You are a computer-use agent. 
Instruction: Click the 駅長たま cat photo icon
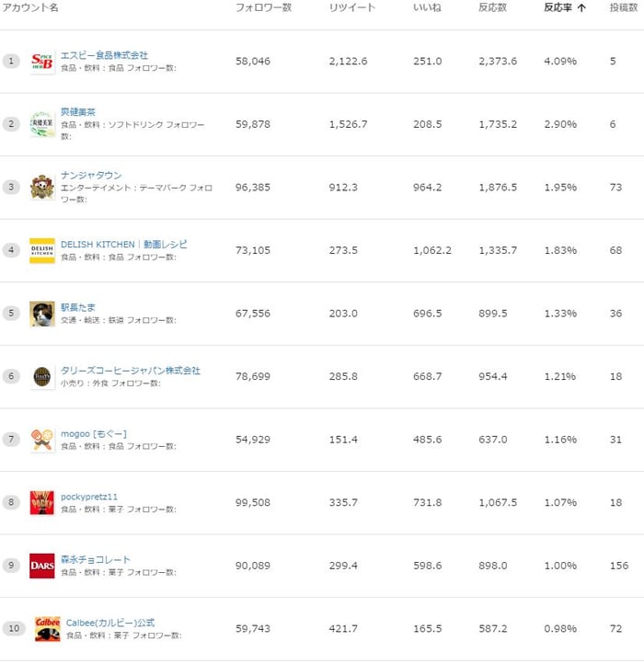42,314
